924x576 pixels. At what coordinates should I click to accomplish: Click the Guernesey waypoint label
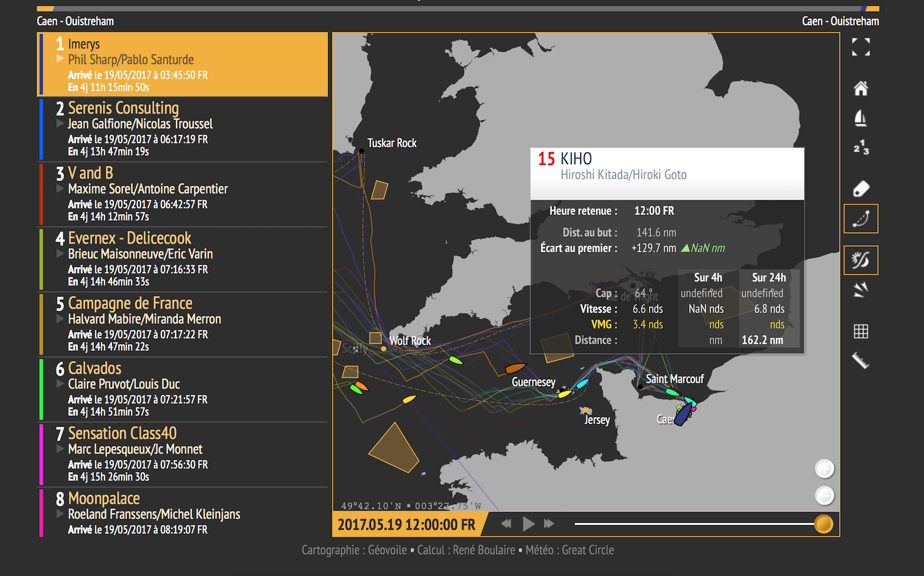[x=533, y=382]
